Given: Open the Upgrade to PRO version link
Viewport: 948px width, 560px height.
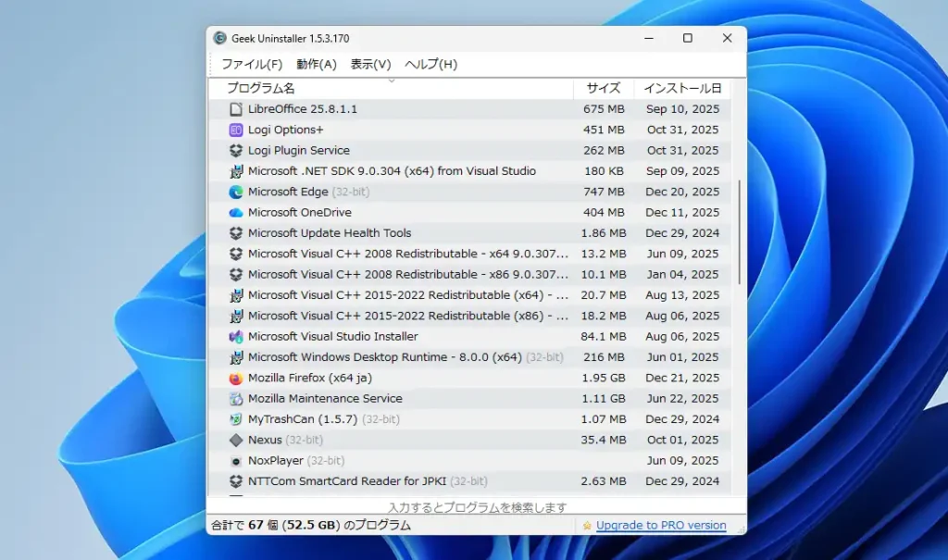Looking at the screenshot, I should 660,525.
